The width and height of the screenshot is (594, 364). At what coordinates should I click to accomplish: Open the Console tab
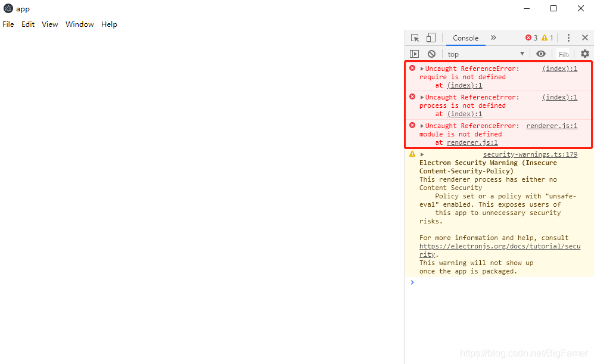point(465,38)
